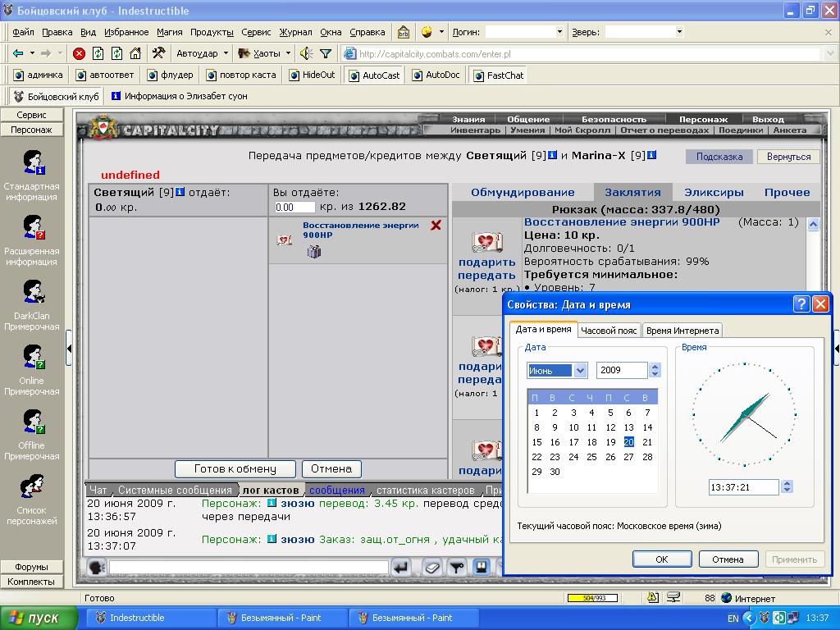Click the chat save floppy icon
This screenshot has width=840, height=630.
(x=481, y=567)
